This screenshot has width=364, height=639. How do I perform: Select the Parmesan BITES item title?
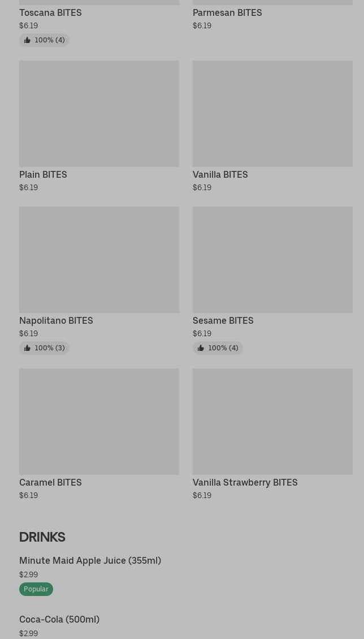click(227, 12)
